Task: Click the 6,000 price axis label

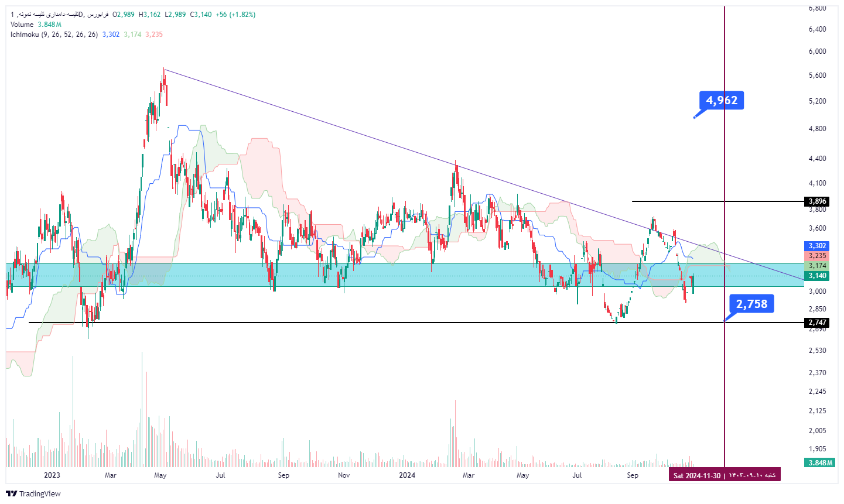Action: pyautogui.click(x=817, y=52)
